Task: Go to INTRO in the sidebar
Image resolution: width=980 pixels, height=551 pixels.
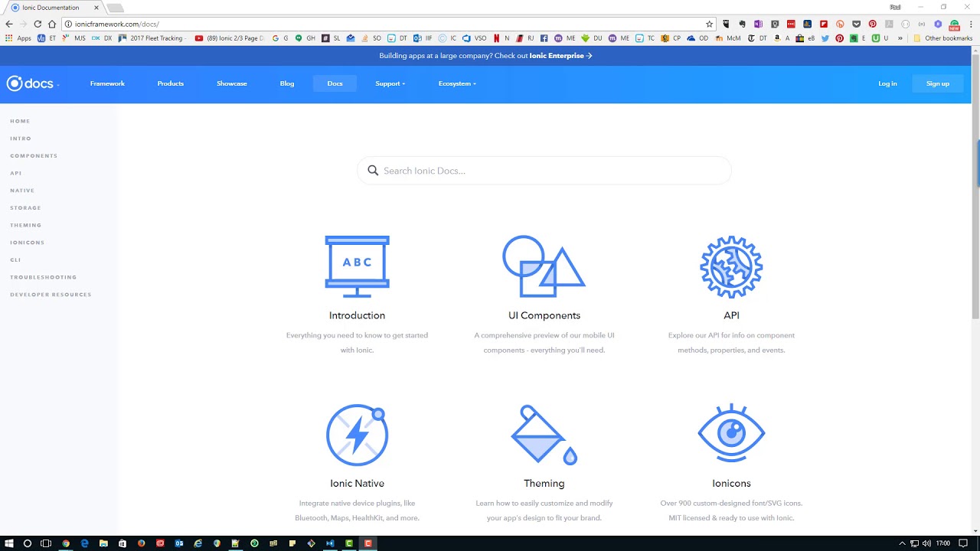Action: 21,139
